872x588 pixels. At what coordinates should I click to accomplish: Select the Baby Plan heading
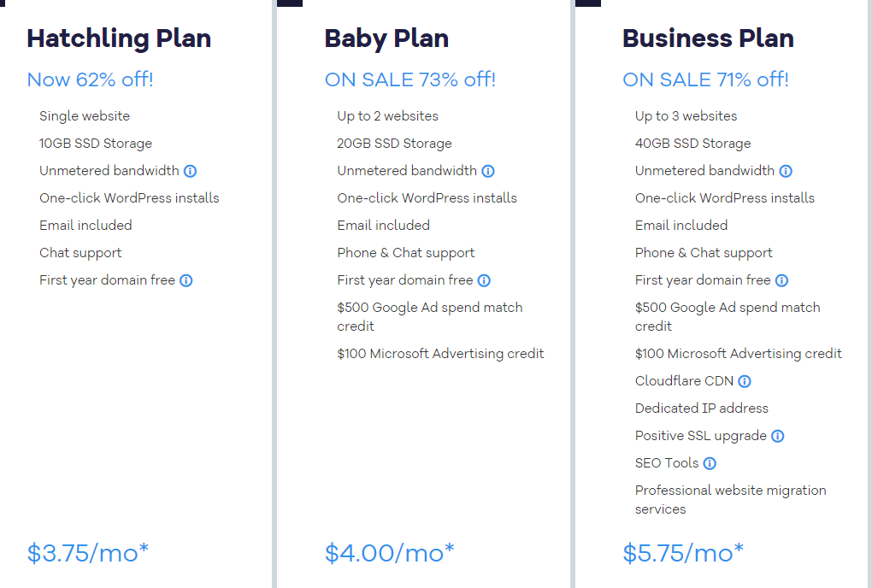(x=386, y=38)
